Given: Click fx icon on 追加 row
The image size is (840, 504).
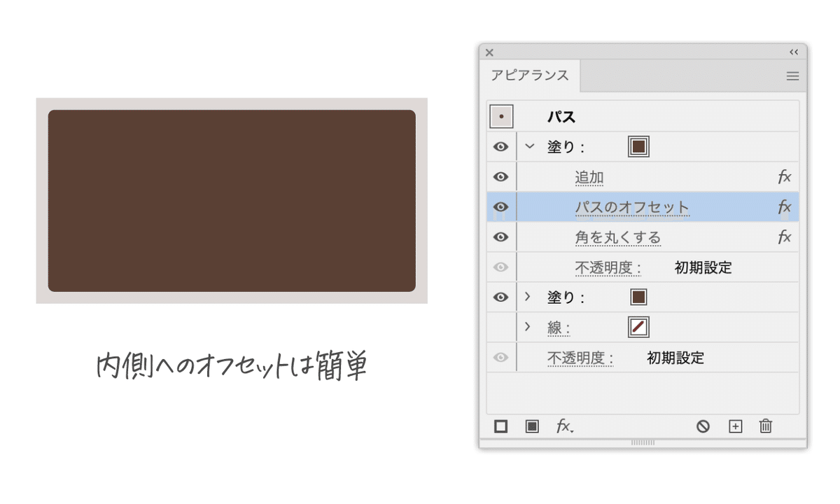Looking at the screenshot, I should [785, 177].
